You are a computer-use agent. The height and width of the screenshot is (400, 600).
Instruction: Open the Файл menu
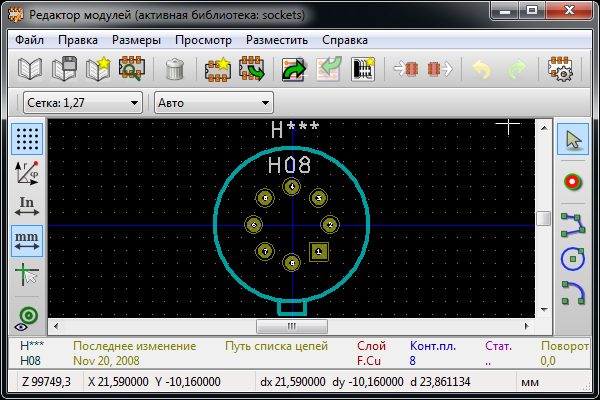tap(29, 40)
